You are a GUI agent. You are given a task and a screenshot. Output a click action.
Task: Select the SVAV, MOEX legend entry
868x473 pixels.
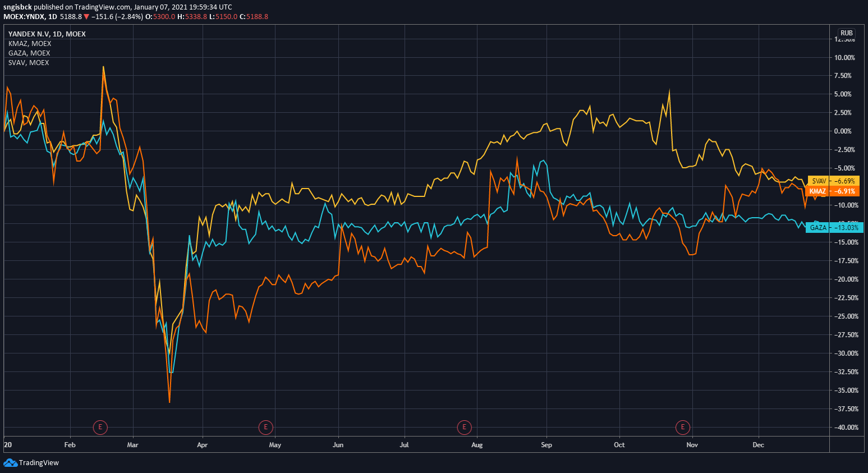click(29, 63)
